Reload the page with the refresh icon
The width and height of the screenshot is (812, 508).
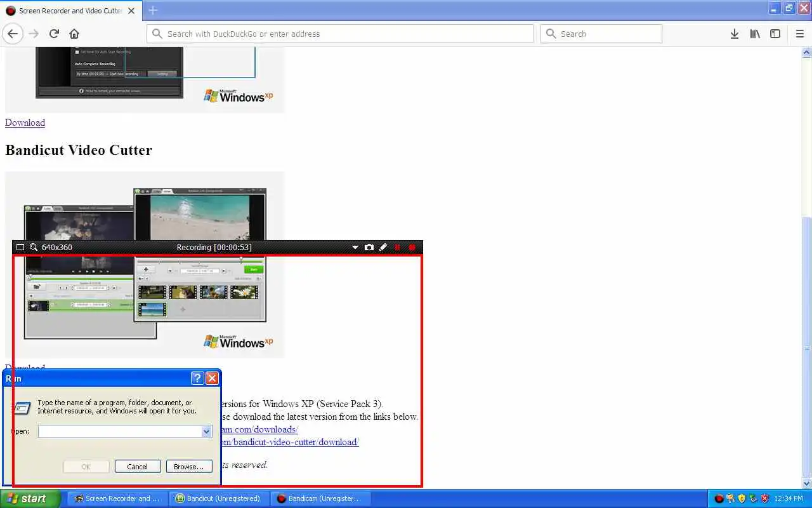(54, 34)
